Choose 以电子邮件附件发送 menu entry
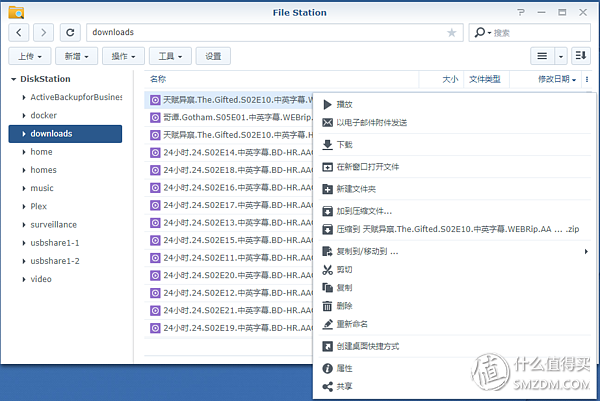 (x=453, y=122)
